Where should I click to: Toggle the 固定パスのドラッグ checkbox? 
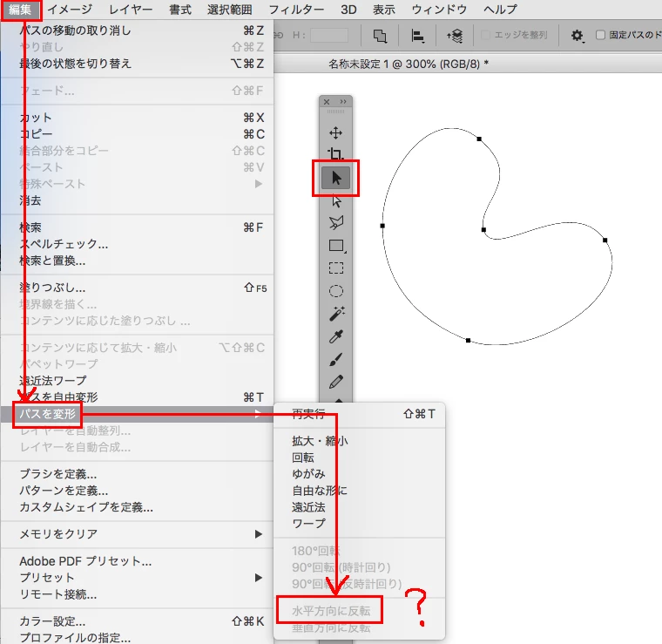click(600, 35)
